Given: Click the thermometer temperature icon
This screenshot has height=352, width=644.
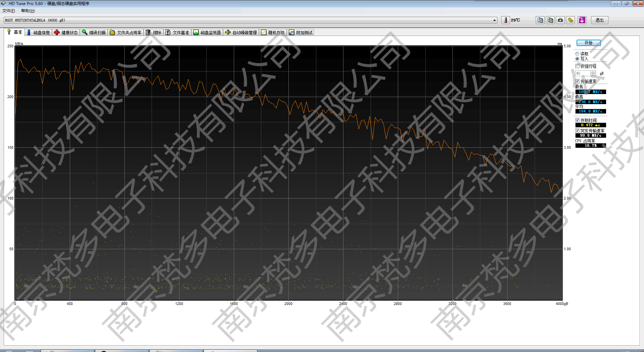Looking at the screenshot, I should tap(505, 20).
